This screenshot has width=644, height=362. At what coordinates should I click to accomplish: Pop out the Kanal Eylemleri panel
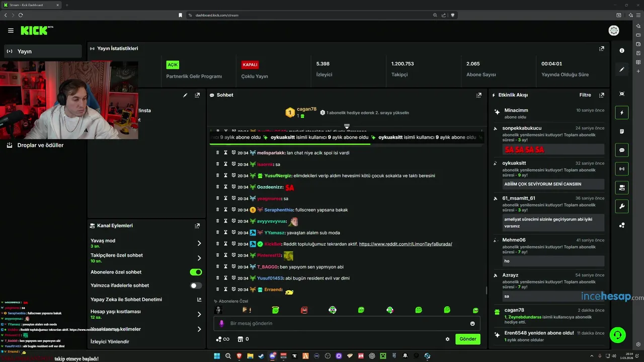click(x=197, y=226)
